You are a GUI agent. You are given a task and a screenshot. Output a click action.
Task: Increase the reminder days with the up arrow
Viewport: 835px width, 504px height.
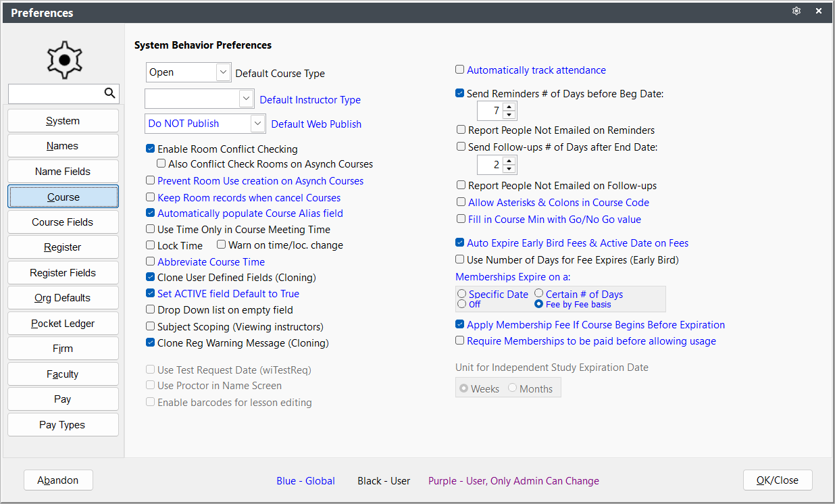point(509,107)
